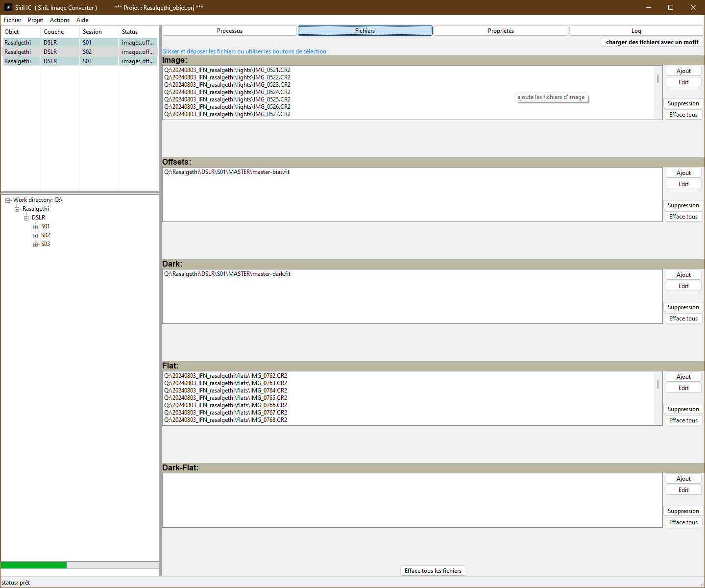Switch to the Processus tab

[x=230, y=31]
